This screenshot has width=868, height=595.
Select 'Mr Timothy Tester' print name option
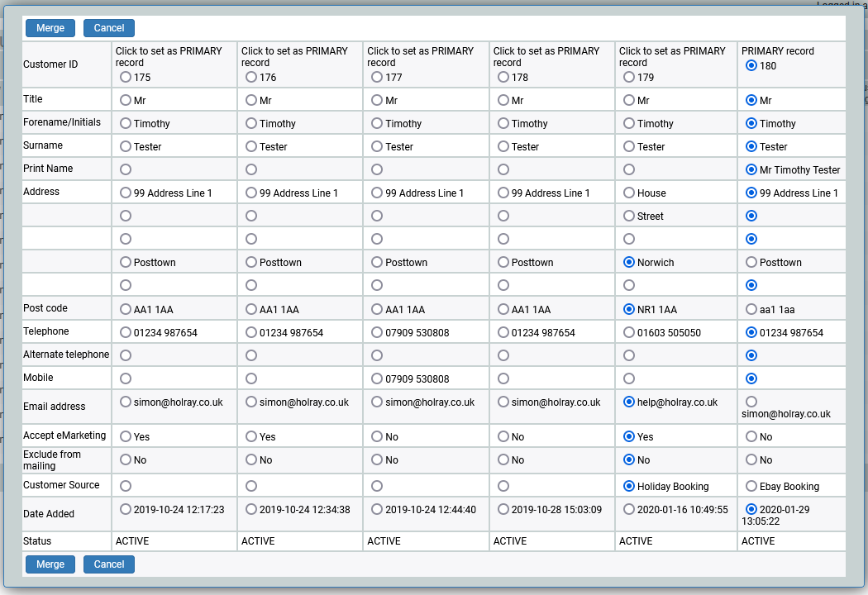(751, 169)
